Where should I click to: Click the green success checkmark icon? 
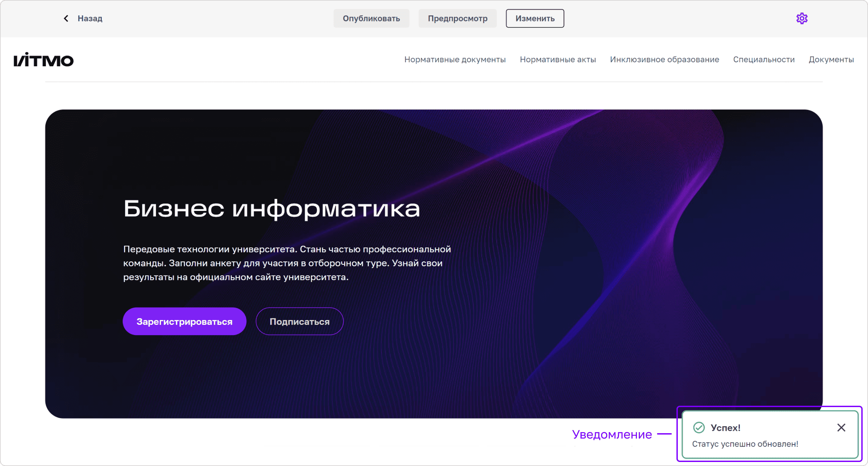(x=699, y=427)
